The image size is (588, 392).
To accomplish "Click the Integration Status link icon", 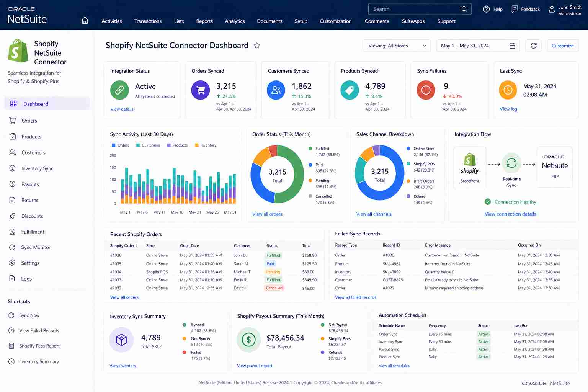I will (119, 90).
